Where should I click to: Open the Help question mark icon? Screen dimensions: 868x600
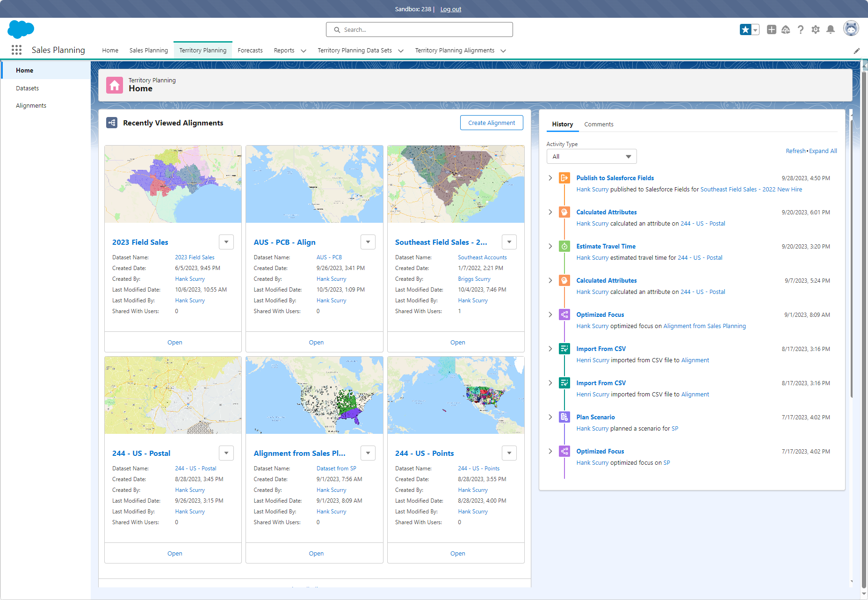pyautogui.click(x=801, y=29)
